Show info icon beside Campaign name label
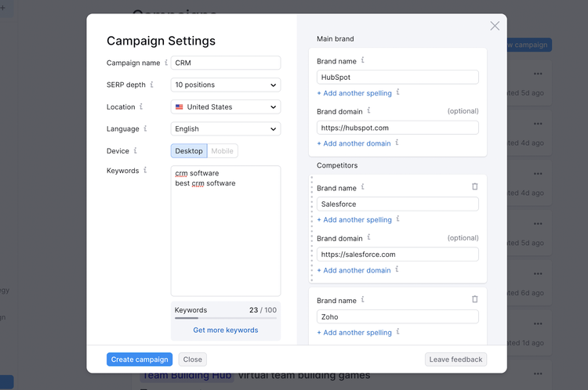Viewport: 588px width, 390px height. click(x=166, y=62)
